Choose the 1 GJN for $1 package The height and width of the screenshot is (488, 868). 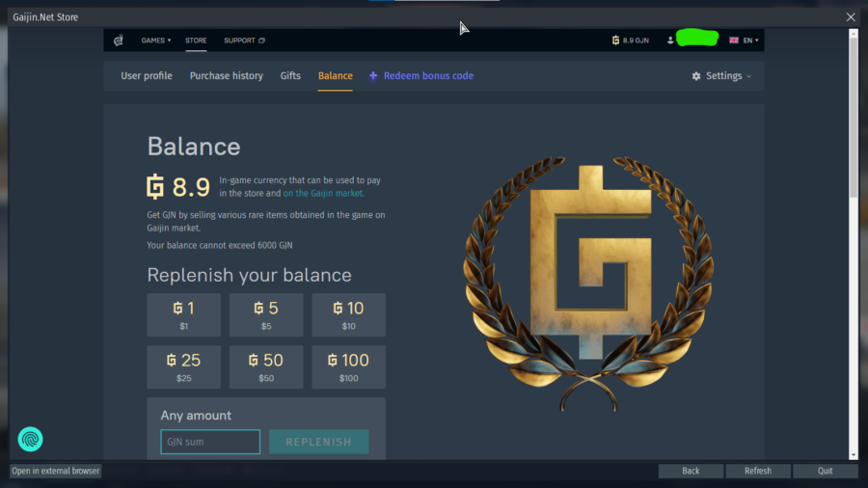click(184, 314)
